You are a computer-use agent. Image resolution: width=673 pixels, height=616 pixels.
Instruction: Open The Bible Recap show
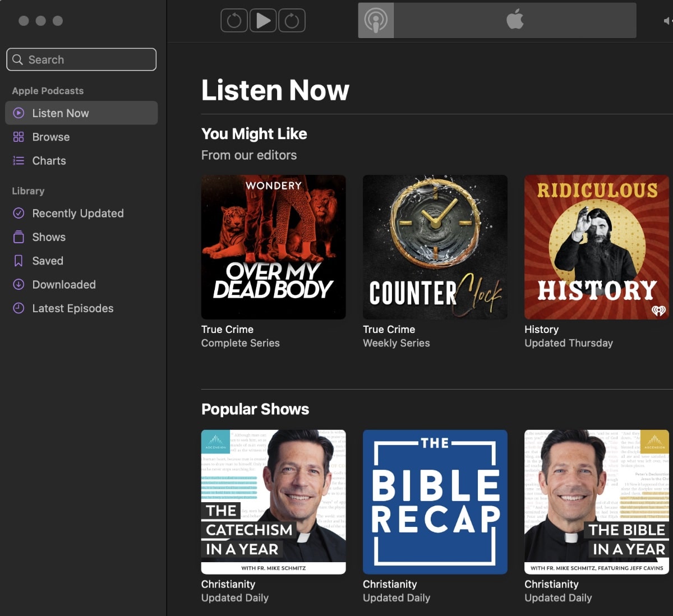click(x=435, y=502)
